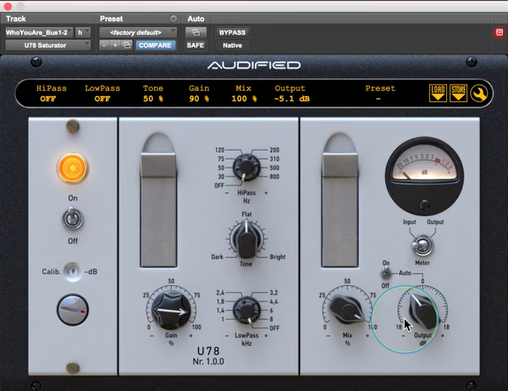Click the HiPass minus button
The height and width of the screenshot is (391, 508).
[x=227, y=193]
